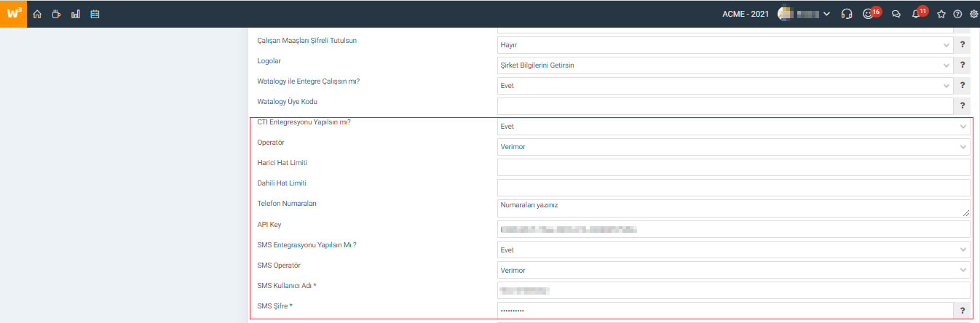Click the star favorites icon
Viewport: 980px width, 323px height.
941,14
